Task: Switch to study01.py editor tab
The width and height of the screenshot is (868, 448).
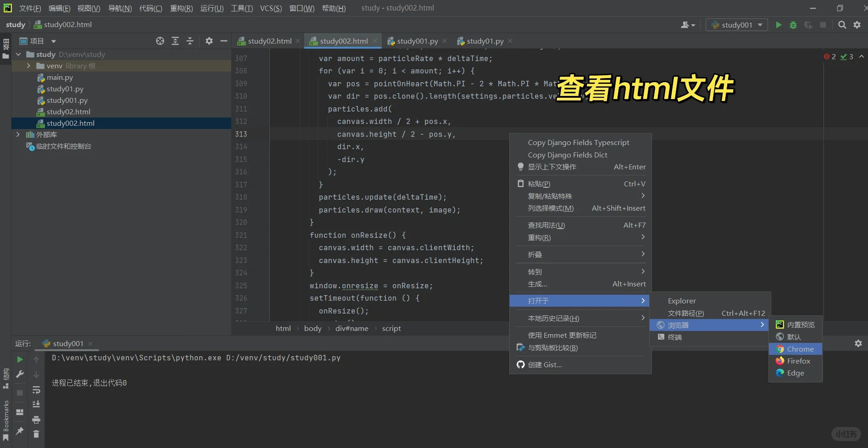Action: (x=485, y=41)
